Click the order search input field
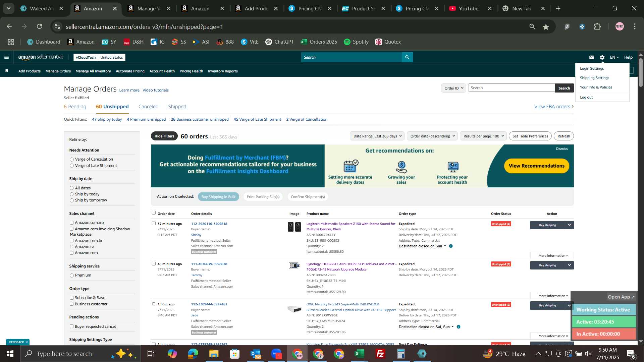644x362 pixels. tap(512, 88)
